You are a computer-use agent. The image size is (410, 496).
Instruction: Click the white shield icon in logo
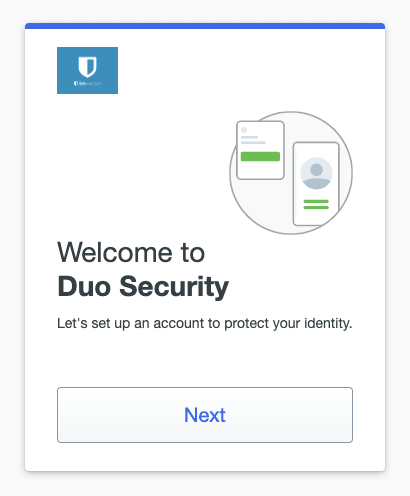pyautogui.click(x=87, y=67)
